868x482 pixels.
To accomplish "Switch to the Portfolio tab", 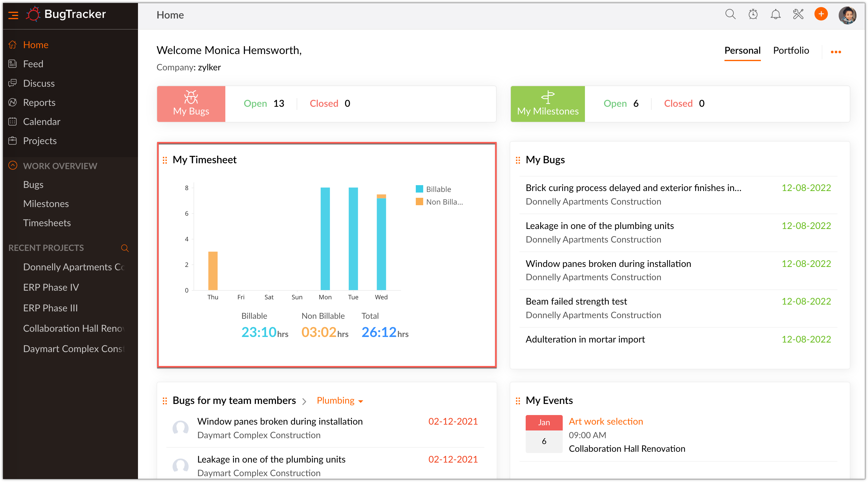I will coord(791,51).
